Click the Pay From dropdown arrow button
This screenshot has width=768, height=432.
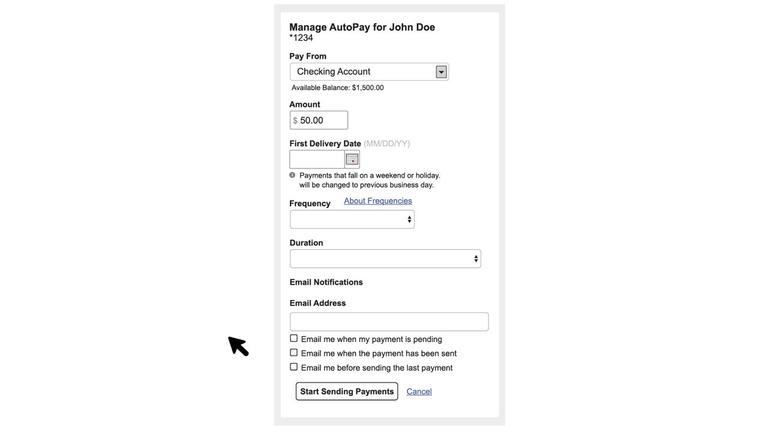coord(441,72)
